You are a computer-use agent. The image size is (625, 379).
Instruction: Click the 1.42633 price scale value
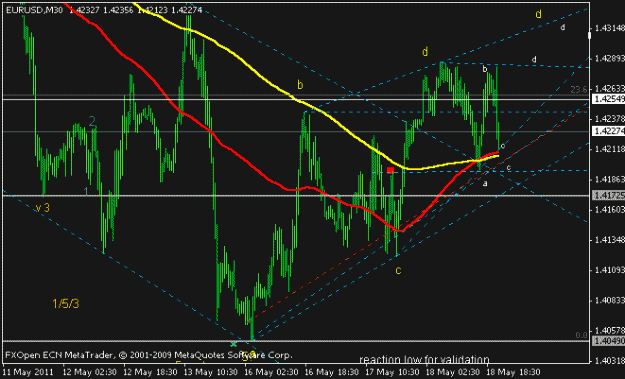(609, 88)
